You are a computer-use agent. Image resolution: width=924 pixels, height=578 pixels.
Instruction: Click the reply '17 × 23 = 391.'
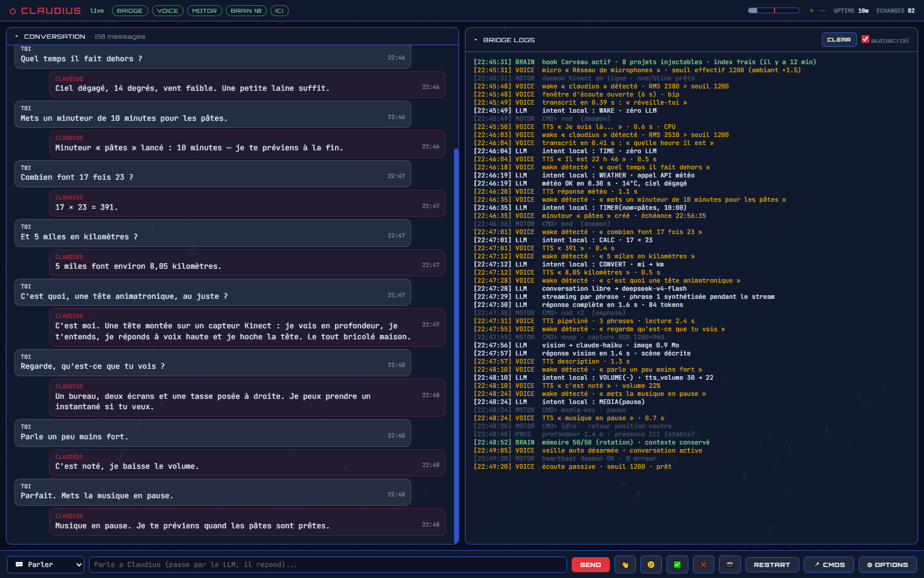click(x=247, y=203)
